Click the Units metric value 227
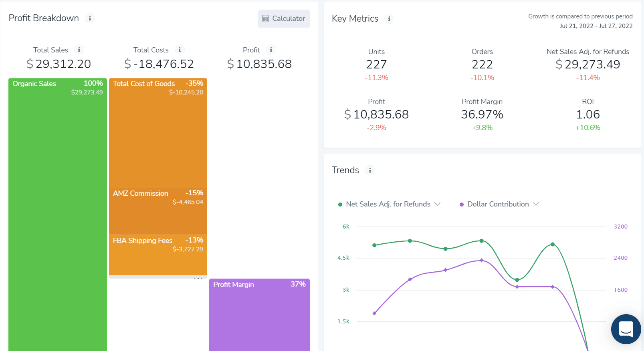The width and height of the screenshot is (644, 351). (376, 64)
